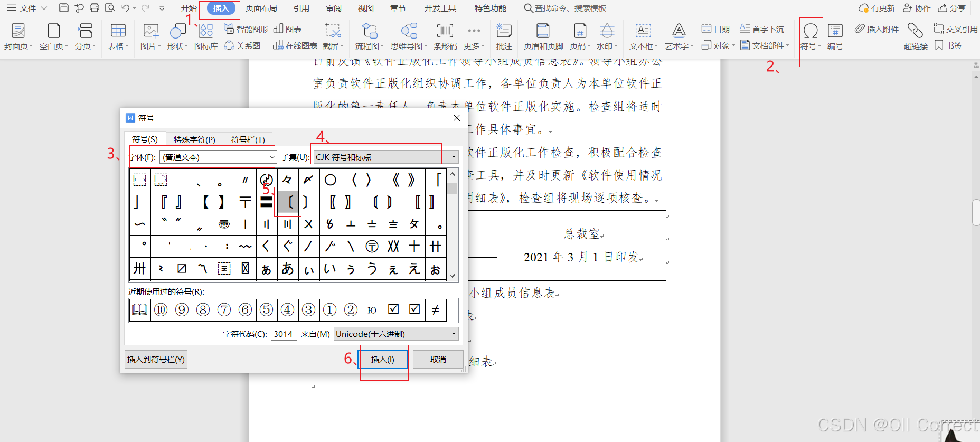This screenshot has height=442, width=980.
Task: Apply drop cap (首字下沉)
Action: 762,29
